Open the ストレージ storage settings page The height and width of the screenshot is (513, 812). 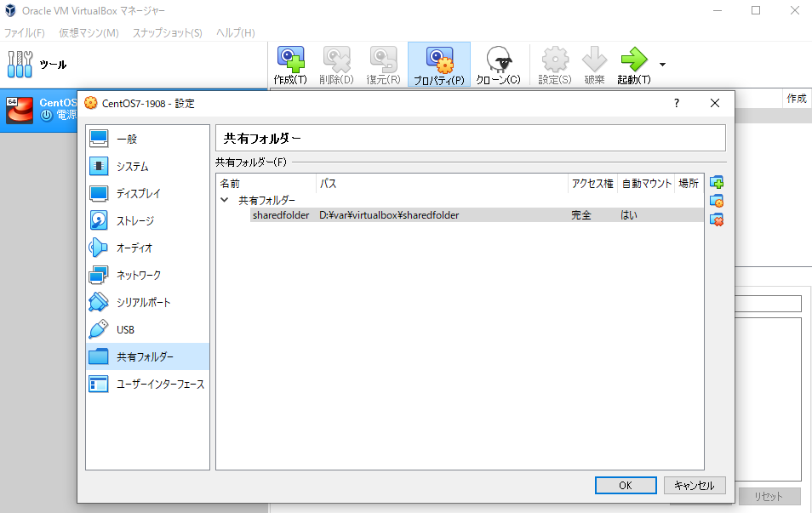[147, 220]
